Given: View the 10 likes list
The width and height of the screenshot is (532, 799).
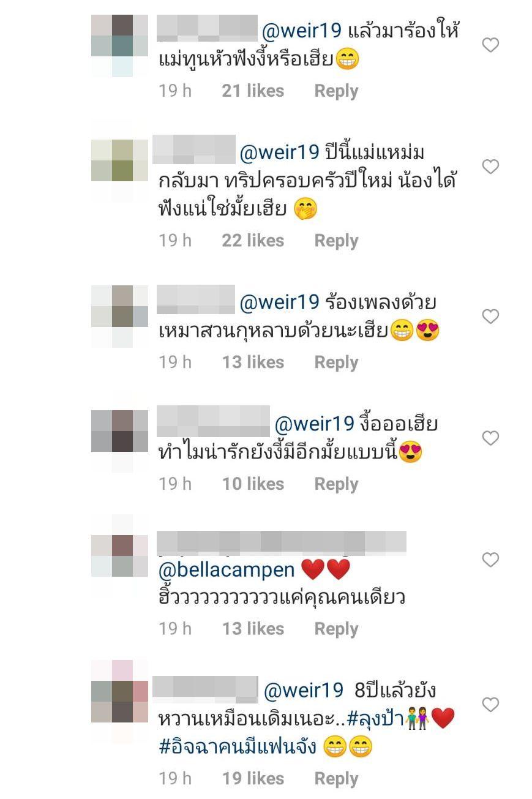Looking at the screenshot, I should (x=253, y=484).
